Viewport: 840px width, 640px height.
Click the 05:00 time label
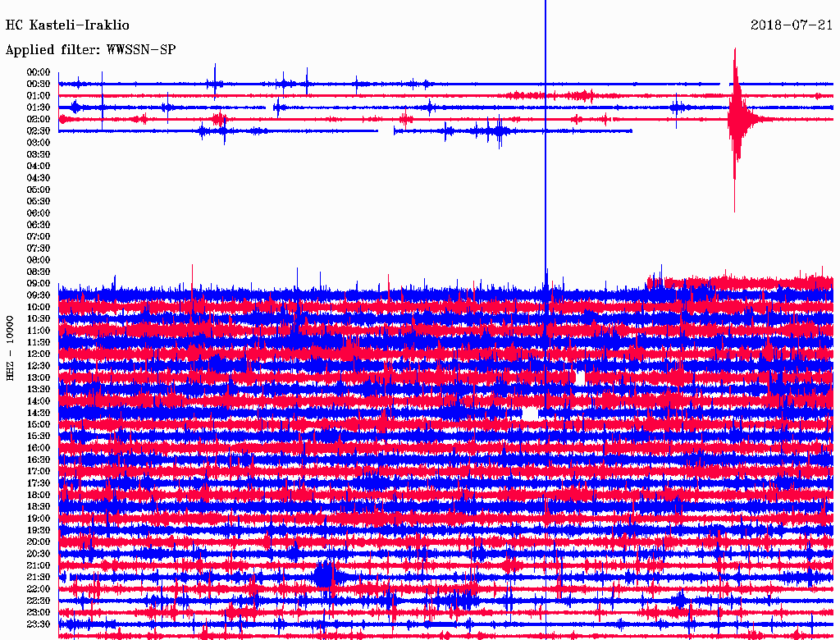39,190
